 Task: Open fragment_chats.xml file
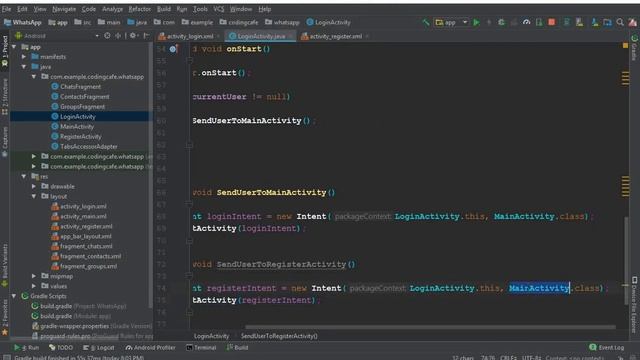(x=86, y=246)
